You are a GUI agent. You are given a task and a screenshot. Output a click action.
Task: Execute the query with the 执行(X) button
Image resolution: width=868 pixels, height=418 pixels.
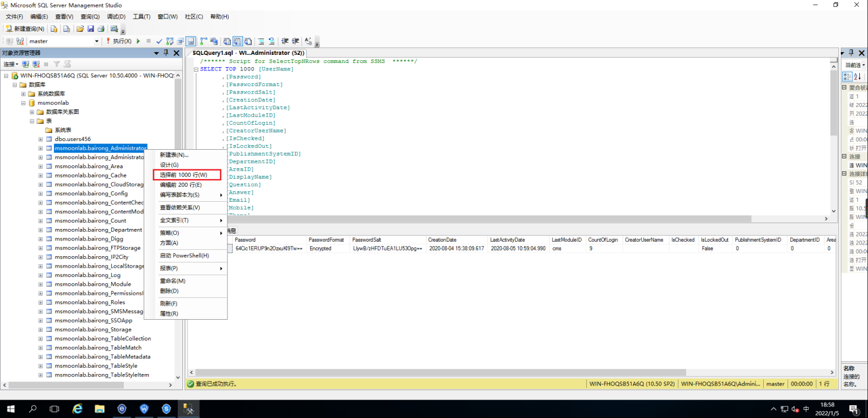coord(119,41)
